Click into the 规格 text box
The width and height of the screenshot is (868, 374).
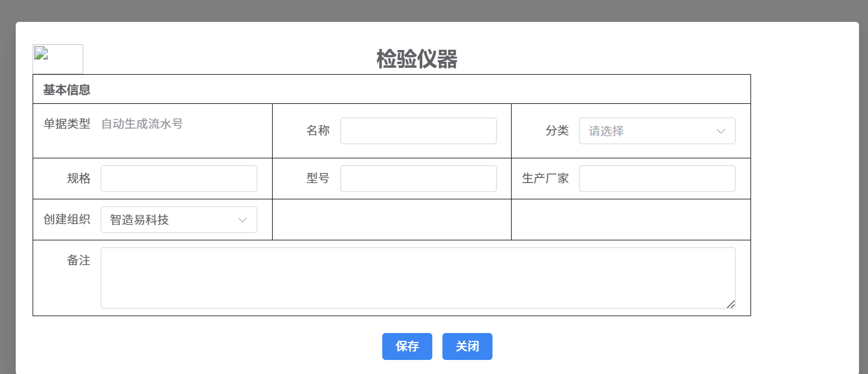tap(179, 179)
